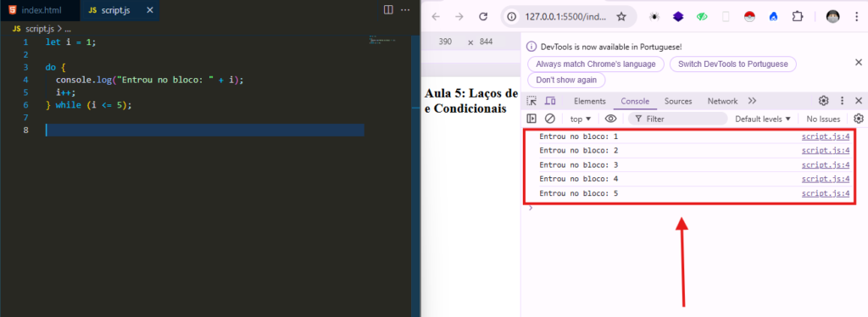Open the Console DevTools tab
The height and width of the screenshot is (317, 868).
(635, 101)
